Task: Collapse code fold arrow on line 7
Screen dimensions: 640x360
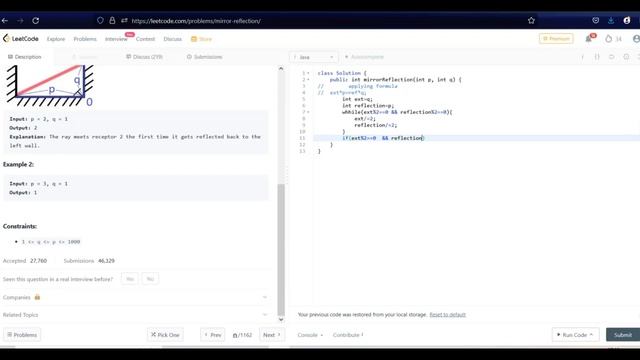Action: point(308,112)
